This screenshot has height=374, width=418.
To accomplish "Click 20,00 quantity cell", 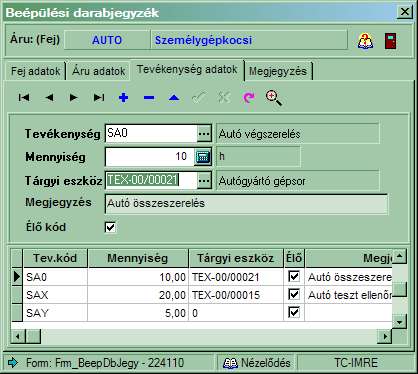I will [x=138, y=295].
